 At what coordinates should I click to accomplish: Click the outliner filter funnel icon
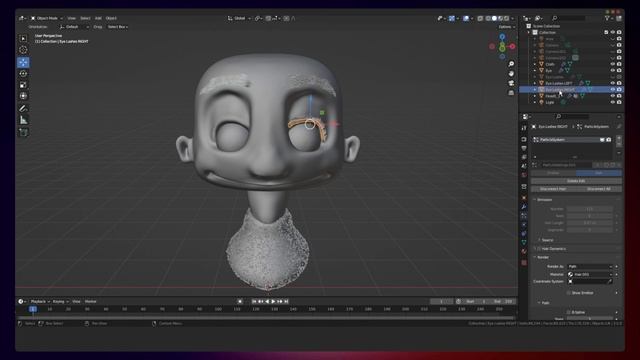[x=607, y=18]
